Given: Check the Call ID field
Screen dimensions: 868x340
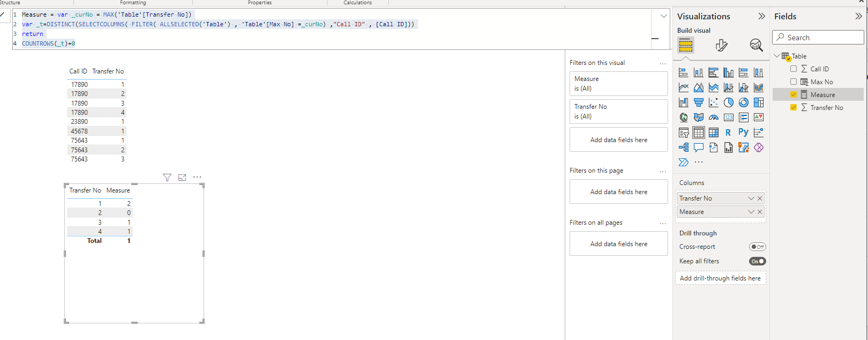Looking at the screenshot, I should click(x=794, y=69).
